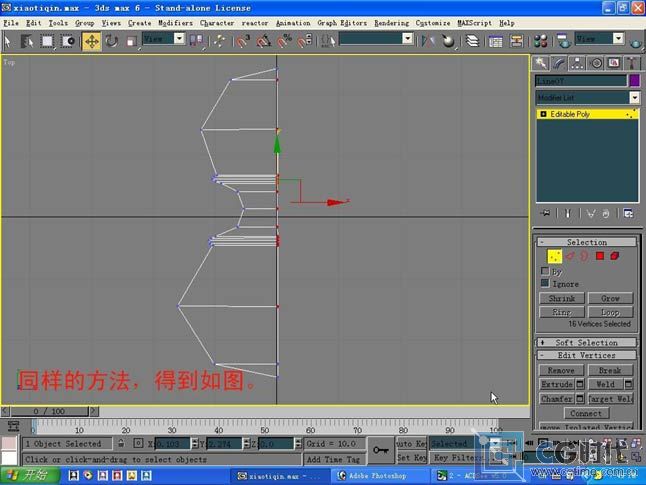646x485 pixels.
Task: Click the Windows Start button
Action: click(30, 476)
